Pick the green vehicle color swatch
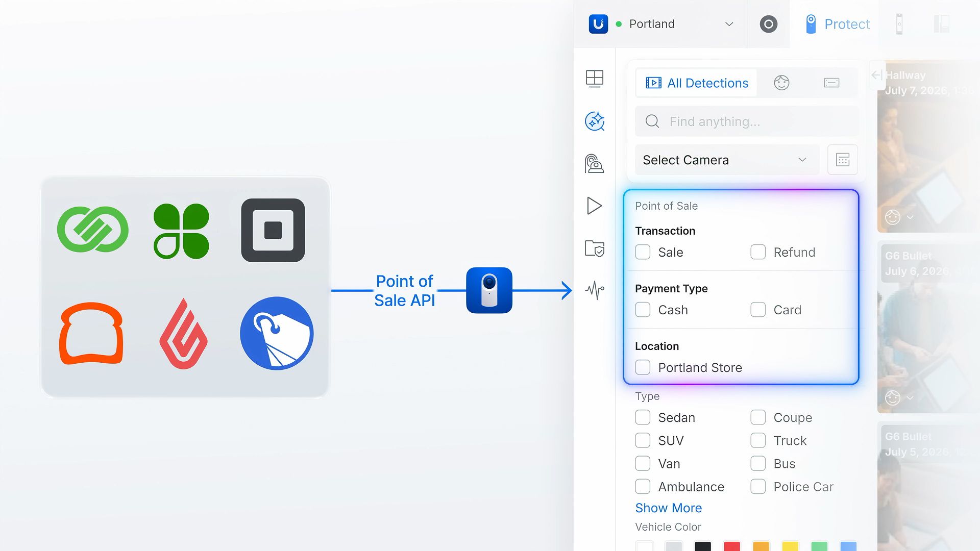980x551 pixels. tap(819, 546)
